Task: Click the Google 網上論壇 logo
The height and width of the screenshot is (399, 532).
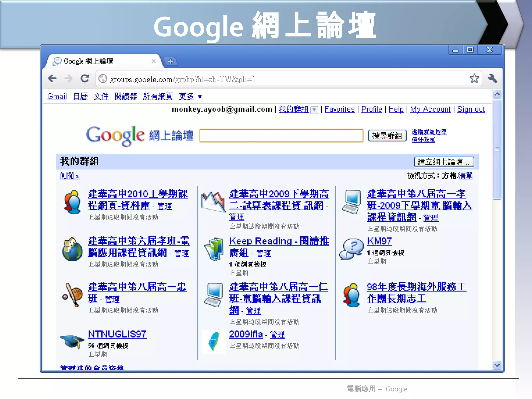Action: point(140,136)
